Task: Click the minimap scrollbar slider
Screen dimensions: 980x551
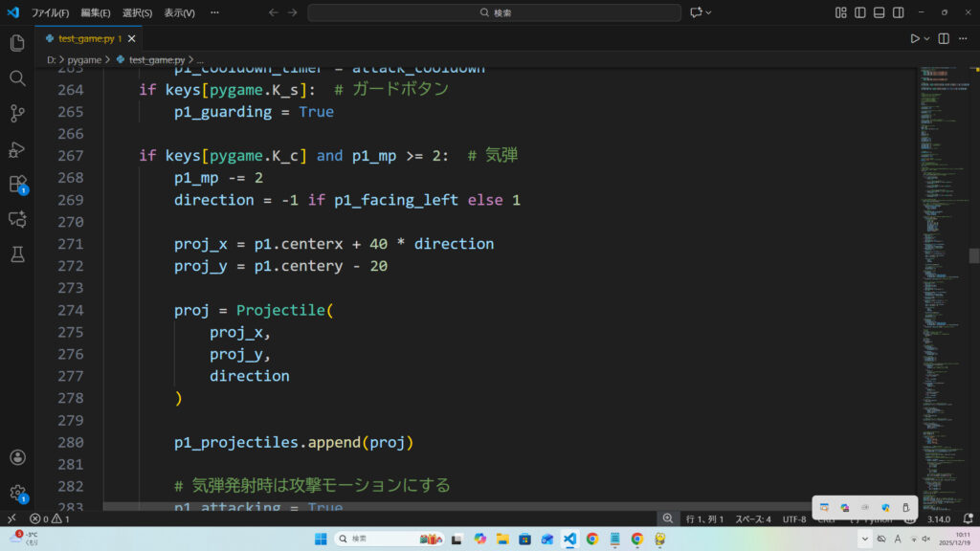Action: pyautogui.click(x=974, y=255)
